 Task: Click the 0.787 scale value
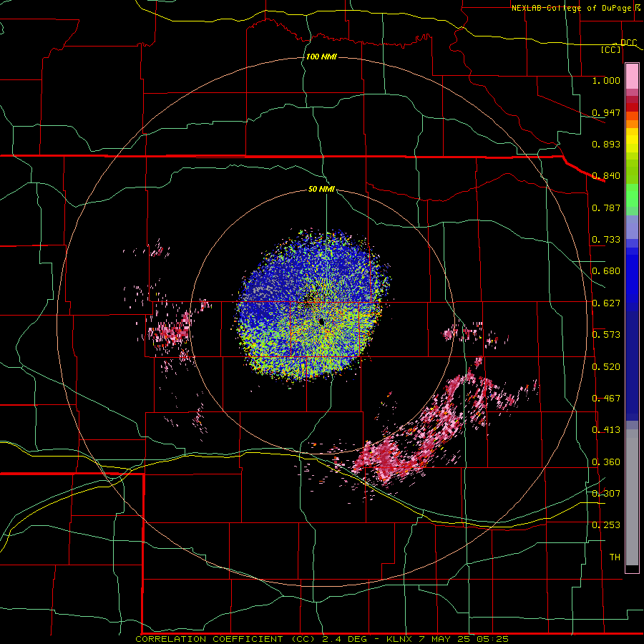[x=606, y=208]
